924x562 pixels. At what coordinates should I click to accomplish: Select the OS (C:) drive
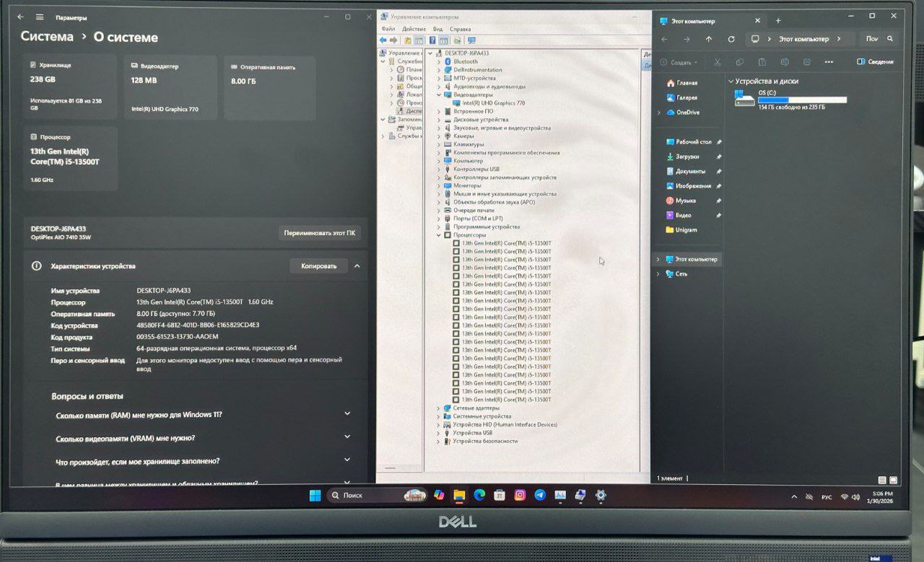(x=790, y=100)
